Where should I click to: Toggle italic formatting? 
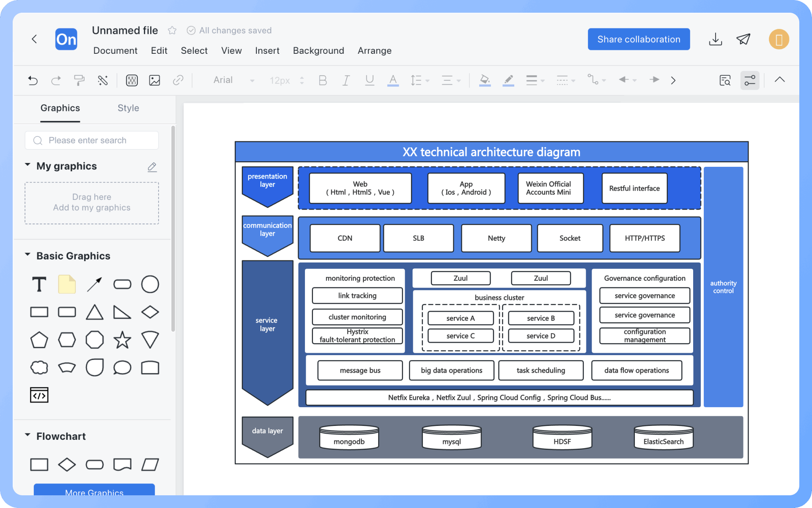[x=346, y=80]
